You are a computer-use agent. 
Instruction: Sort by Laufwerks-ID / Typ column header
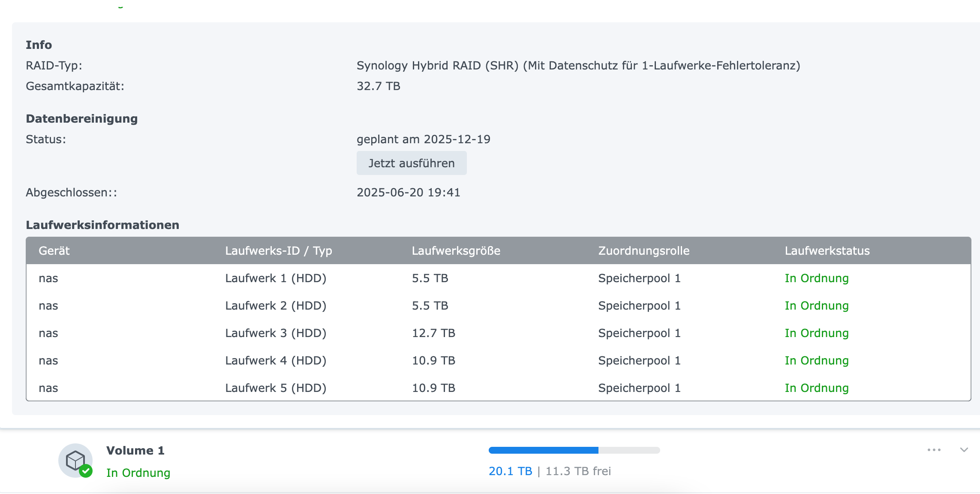(x=278, y=251)
